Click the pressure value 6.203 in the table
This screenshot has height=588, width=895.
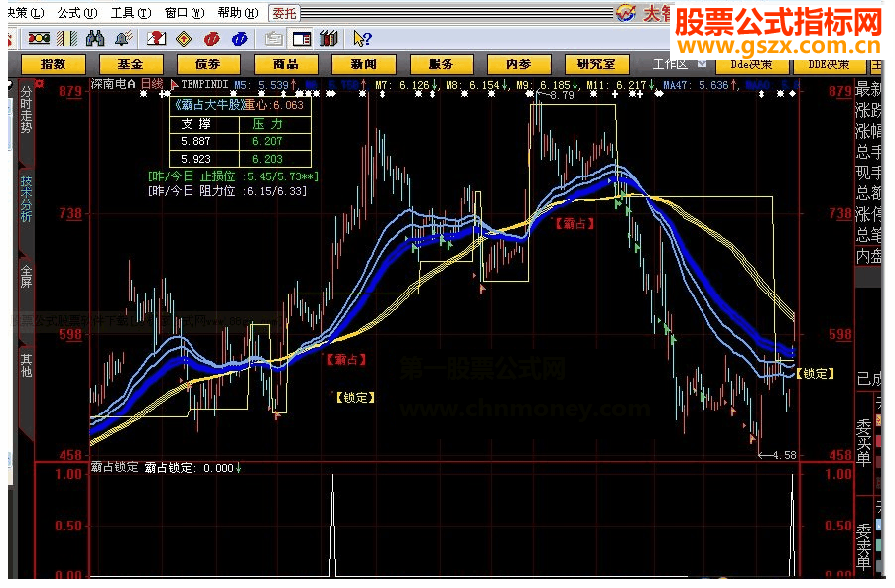267,159
